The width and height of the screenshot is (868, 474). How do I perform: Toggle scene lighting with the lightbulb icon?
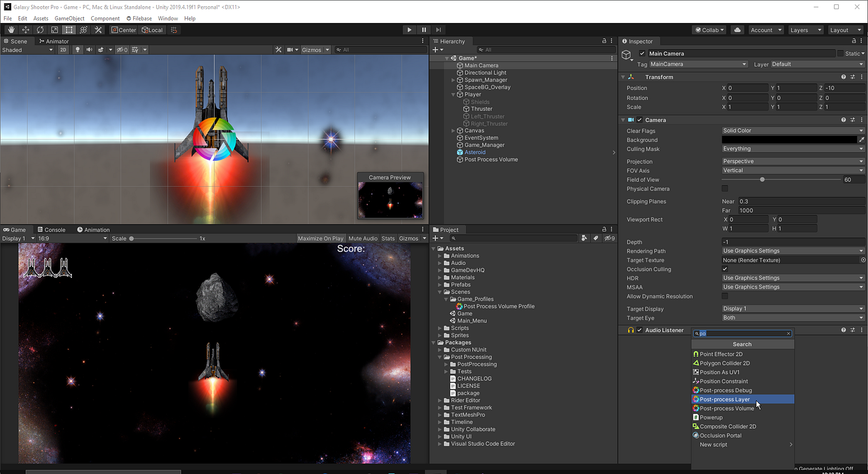(x=77, y=50)
